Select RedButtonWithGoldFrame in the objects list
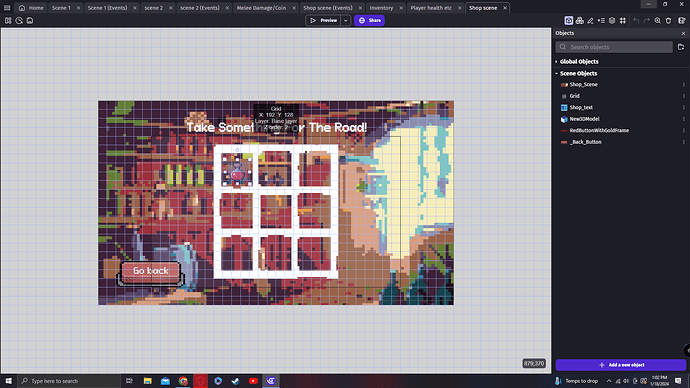Screen dimensions: 690x388 599,130
